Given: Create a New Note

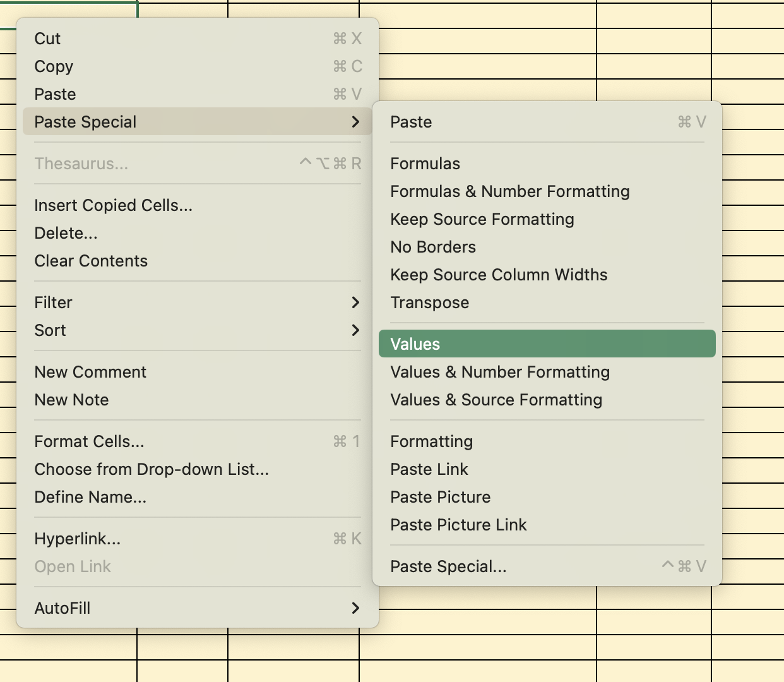Looking at the screenshot, I should pyautogui.click(x=71, y=400).
